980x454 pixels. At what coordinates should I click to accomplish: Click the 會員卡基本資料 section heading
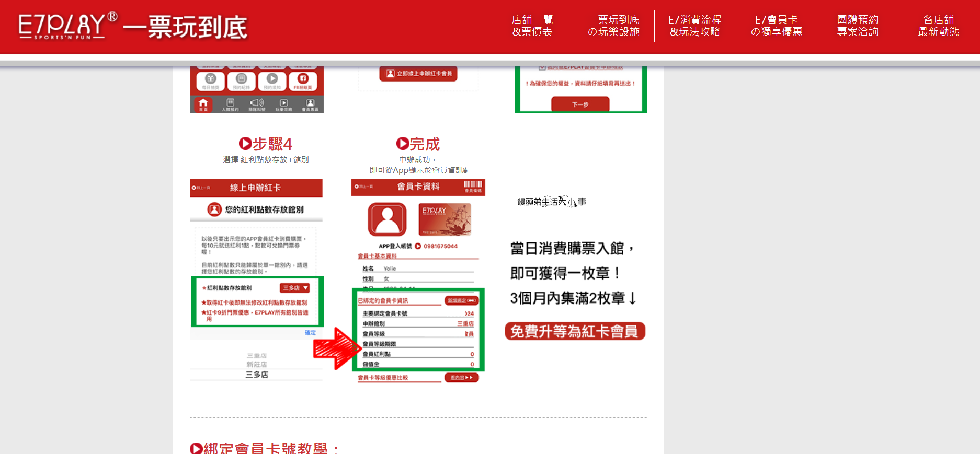click(377, 256)
